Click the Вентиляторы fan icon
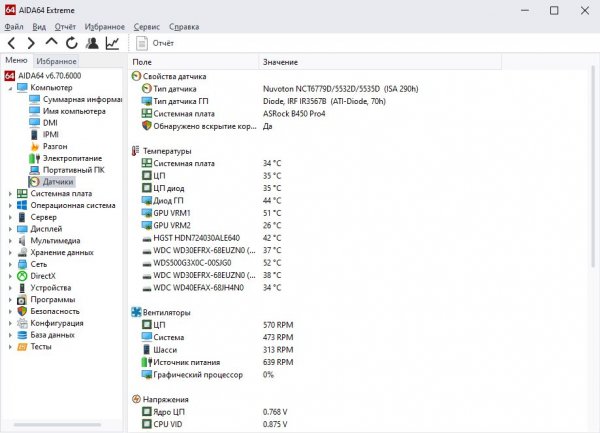600x433 pixels. [136, 312]
